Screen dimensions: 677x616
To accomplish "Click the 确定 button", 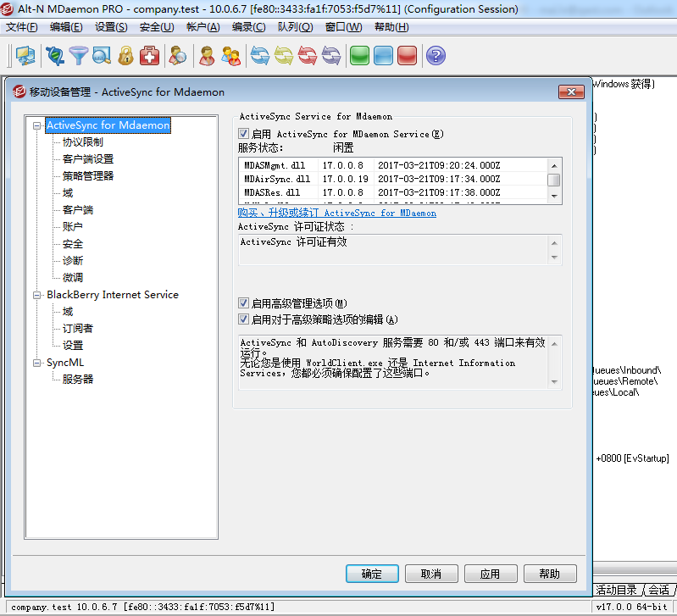I will pos(372,574).
